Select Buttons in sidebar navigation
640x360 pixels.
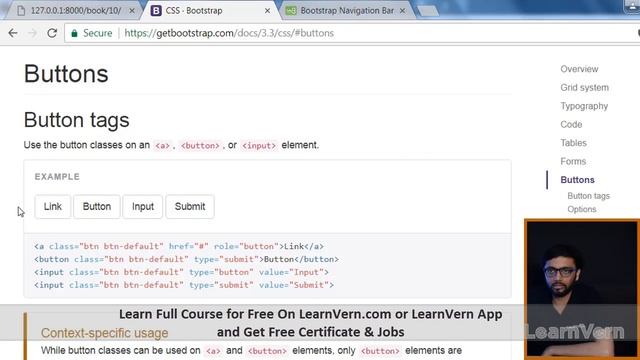click(577, 180)
